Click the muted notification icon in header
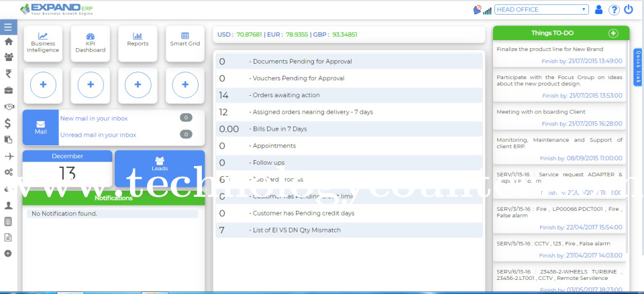Image resolution: width=644 pixels, height=294 pixels. 477,9
